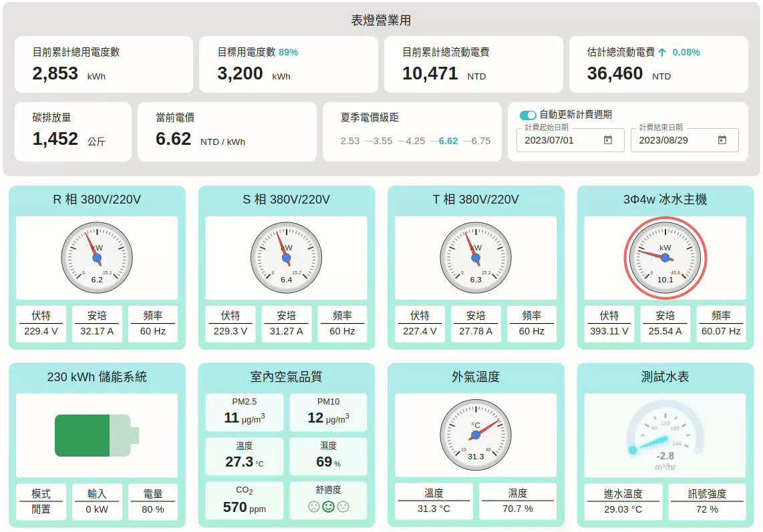The width and height of the screenshot is (763, 532).
Task: Click the 229.4 V reading
Action: [x=41, y=331]
